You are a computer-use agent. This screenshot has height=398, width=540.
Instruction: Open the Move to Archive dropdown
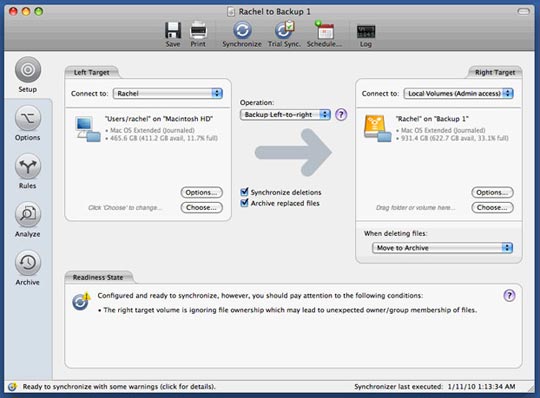tap(442, 248)
